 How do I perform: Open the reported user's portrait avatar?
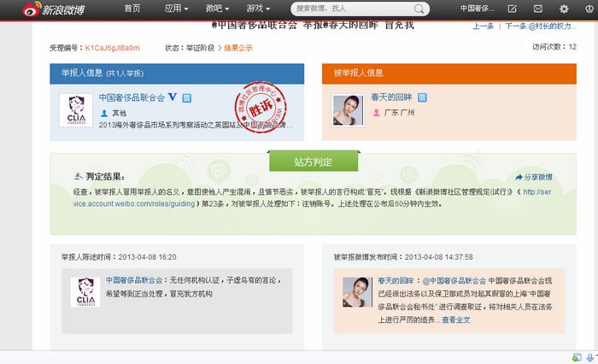click(x=348, y=110)
